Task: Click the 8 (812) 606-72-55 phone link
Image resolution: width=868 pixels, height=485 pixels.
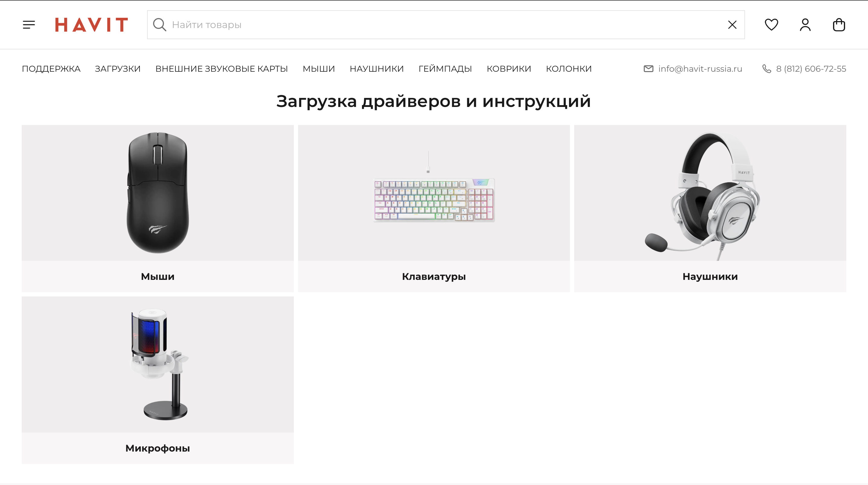Action: coord(811,69)
